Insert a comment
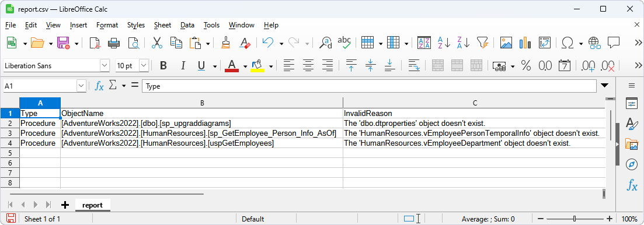The width and height of the screenshot is (644, 225). point(614,43)
